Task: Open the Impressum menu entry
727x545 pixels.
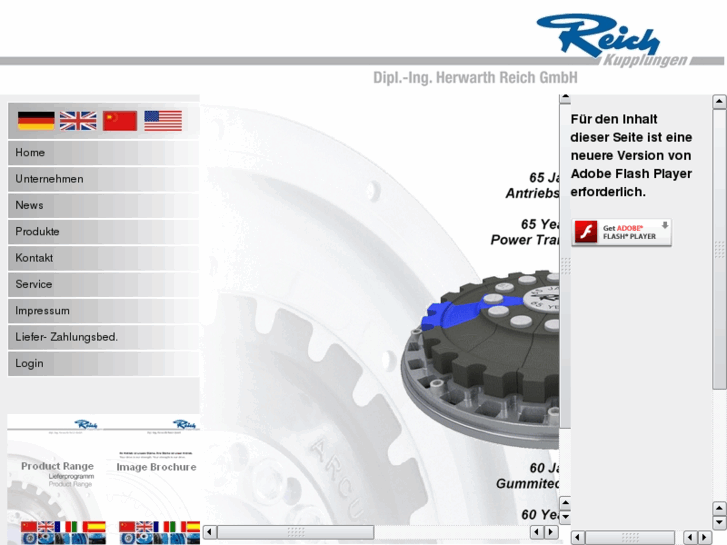Action: coord(104,311)
